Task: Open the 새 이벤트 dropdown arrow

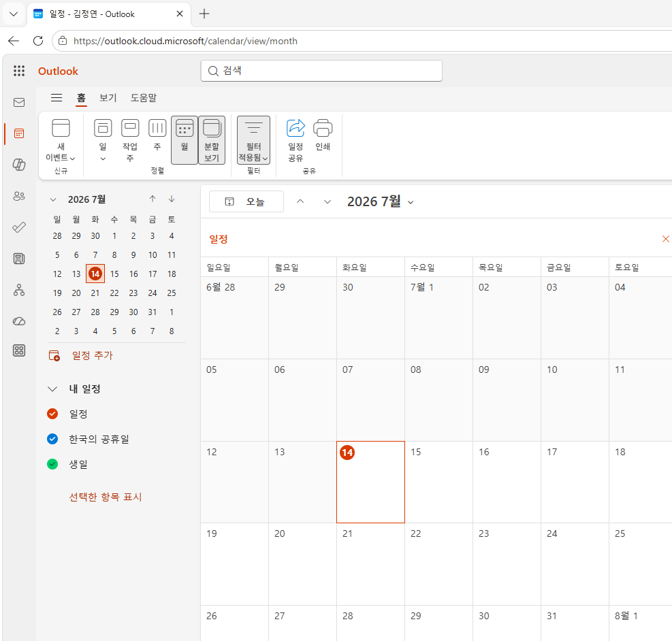Action: click(x=72, y=159)
